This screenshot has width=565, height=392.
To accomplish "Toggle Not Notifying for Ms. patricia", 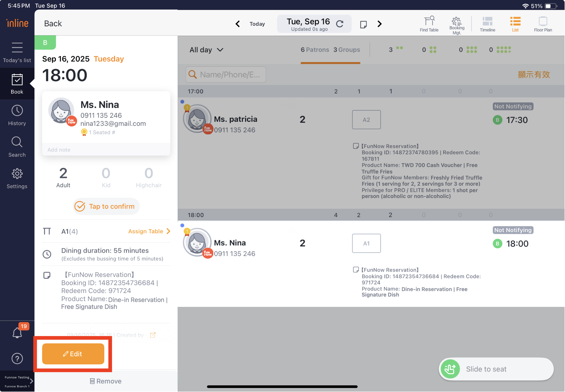I will click(513, 106).
